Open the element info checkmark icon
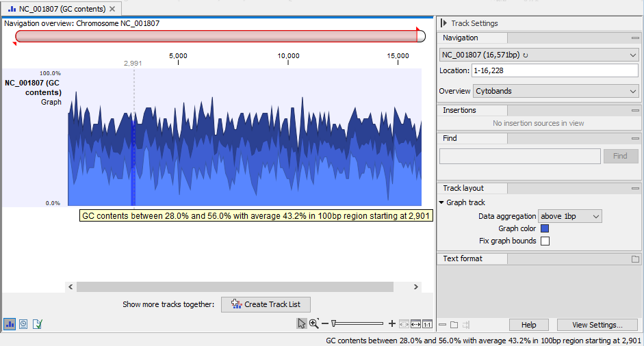 (37, 324)
